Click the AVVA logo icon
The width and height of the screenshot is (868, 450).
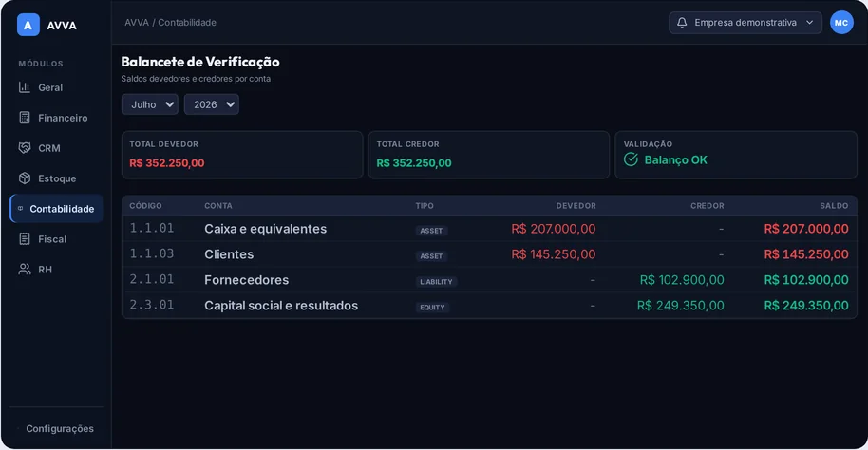click(28, 25)
